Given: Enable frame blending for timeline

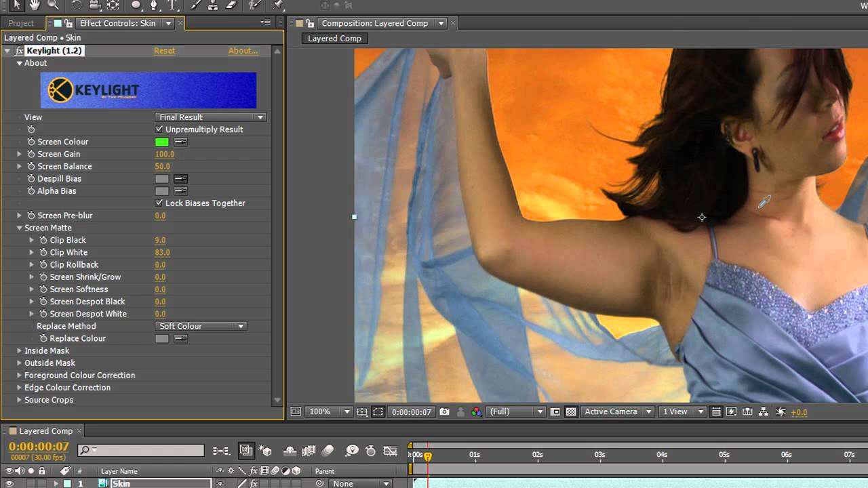Looking at the screenshot, I should (x=309, y=450).
